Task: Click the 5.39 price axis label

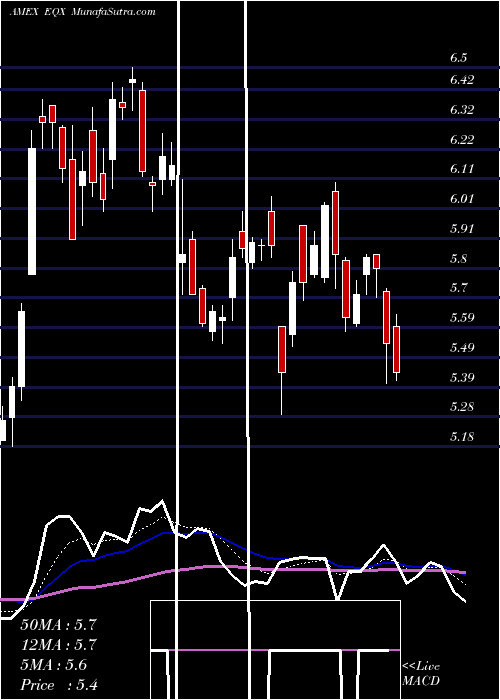Action: click(x=462, y=378)
